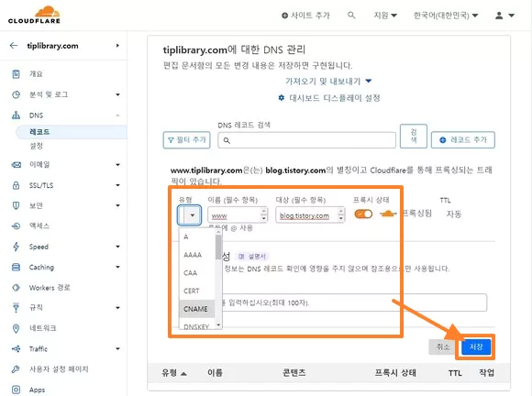This screenshot has height=396, width=532.
Task: Click the 저장 save button
Action: (476, 346)
